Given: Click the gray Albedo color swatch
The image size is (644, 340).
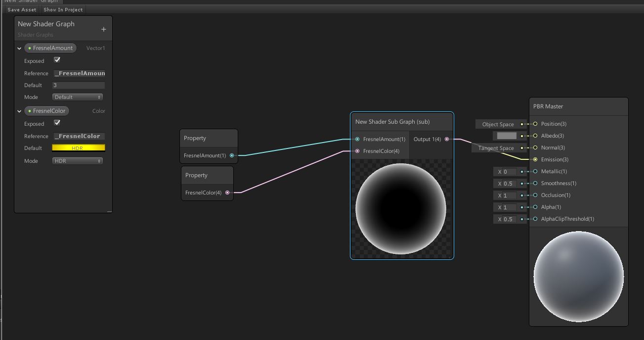Looking at the screenshot, I should tap(506, 136).
